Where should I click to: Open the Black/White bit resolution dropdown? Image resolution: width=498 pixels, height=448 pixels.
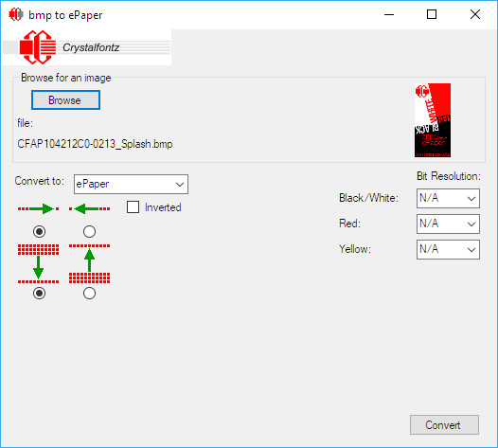click(x=448, y=198)
